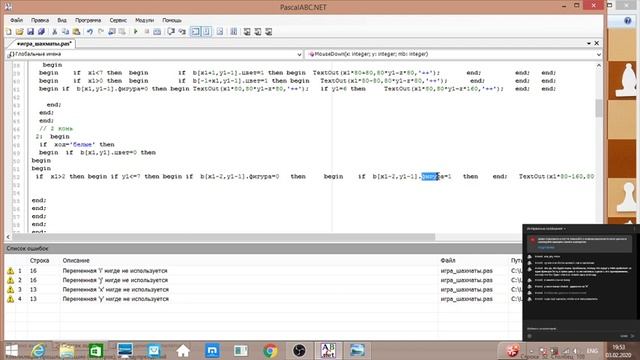The image size is (640, 360).
Task: Click the step-into debug icon
Action: pyautogui.click(x=182, y=31)
